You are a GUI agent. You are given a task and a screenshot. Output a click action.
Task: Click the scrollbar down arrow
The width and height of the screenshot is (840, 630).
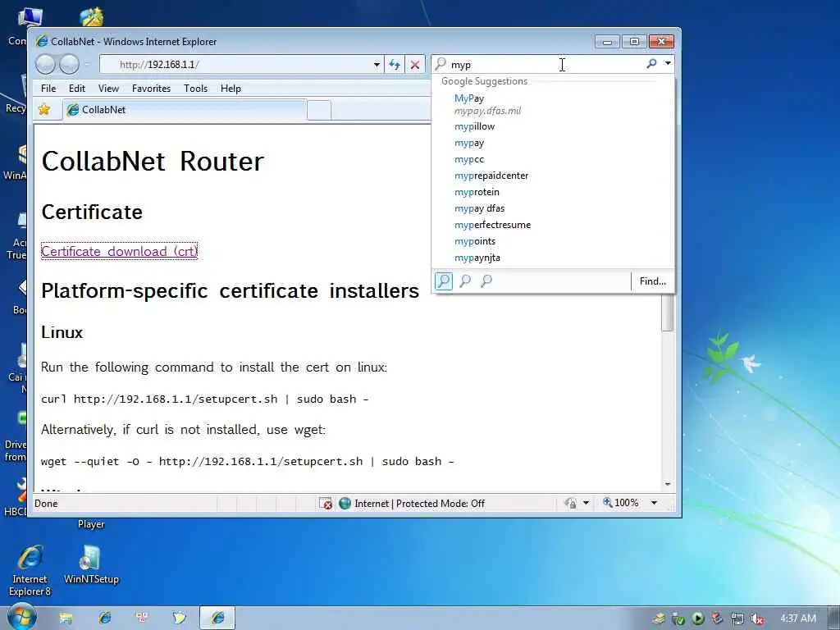coord(668,484)
